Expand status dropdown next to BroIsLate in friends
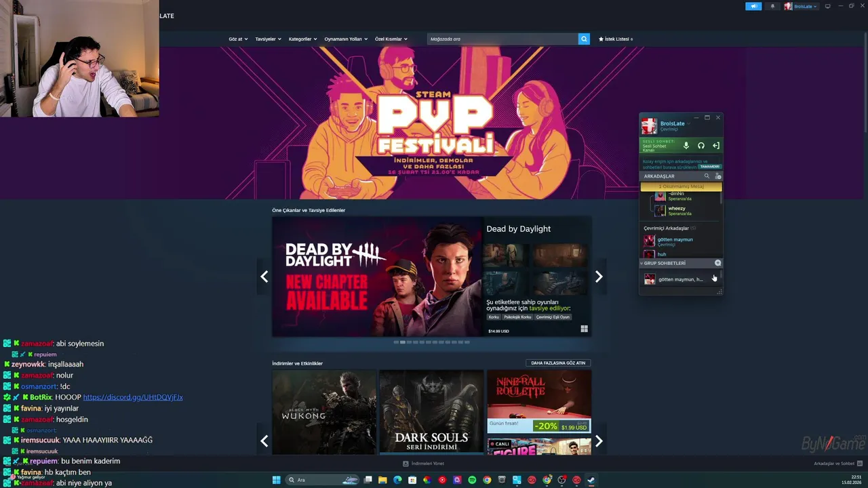 pyautogui.click(x=688, y=123)
